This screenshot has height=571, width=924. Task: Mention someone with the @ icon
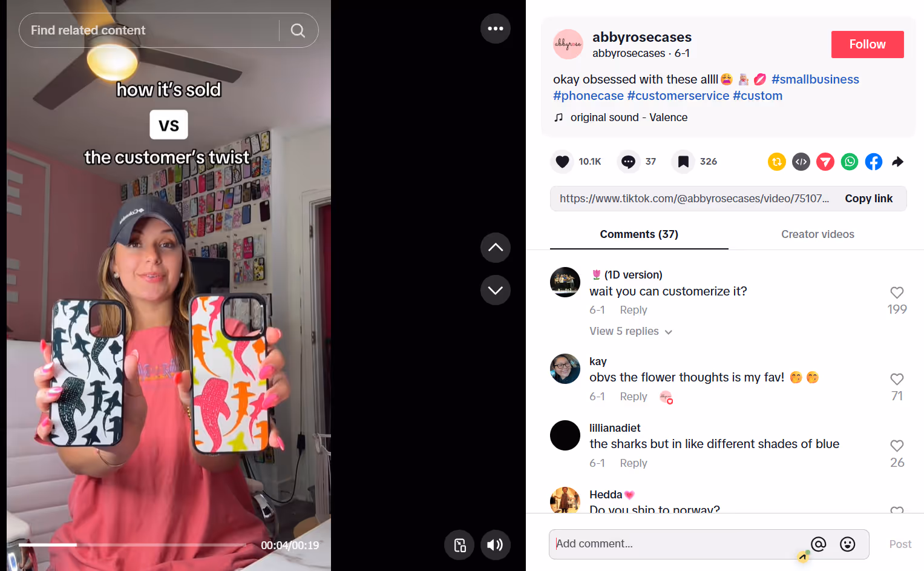pyautogui.click(x=819, y=544)
